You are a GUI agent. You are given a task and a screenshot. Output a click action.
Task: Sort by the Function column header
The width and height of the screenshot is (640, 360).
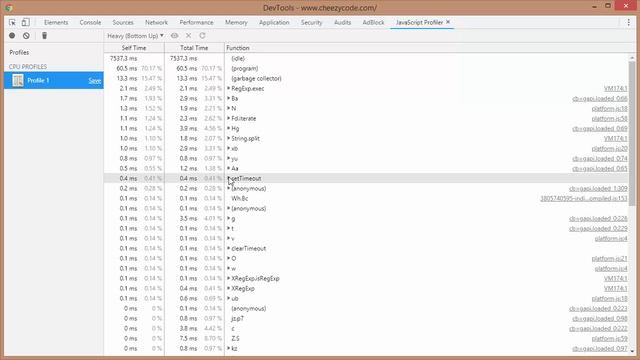[238, 48]
